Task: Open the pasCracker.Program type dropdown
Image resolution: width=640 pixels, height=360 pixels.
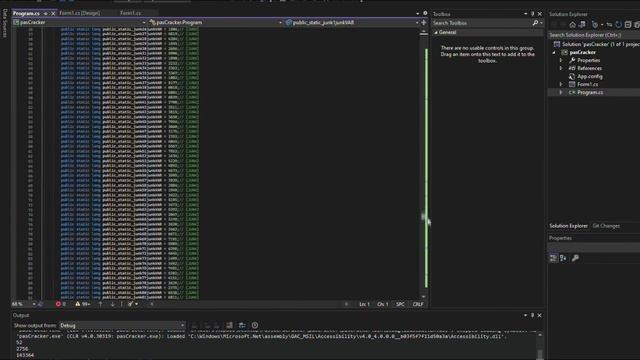Action: coord(216,22)
